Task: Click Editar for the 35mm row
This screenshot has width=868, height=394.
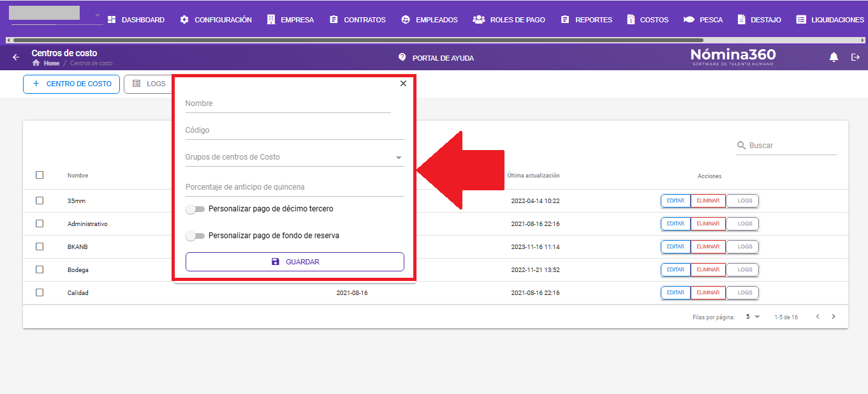Action: click(x=675, y=201)
